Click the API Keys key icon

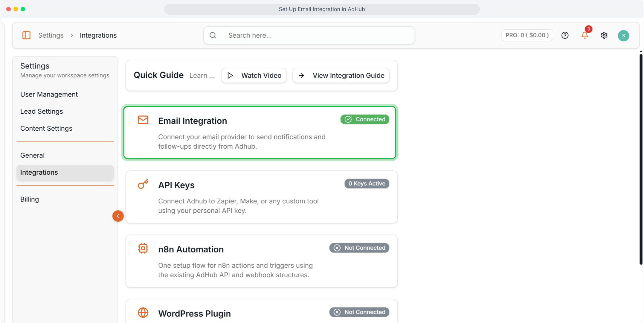tap(143, 184)
